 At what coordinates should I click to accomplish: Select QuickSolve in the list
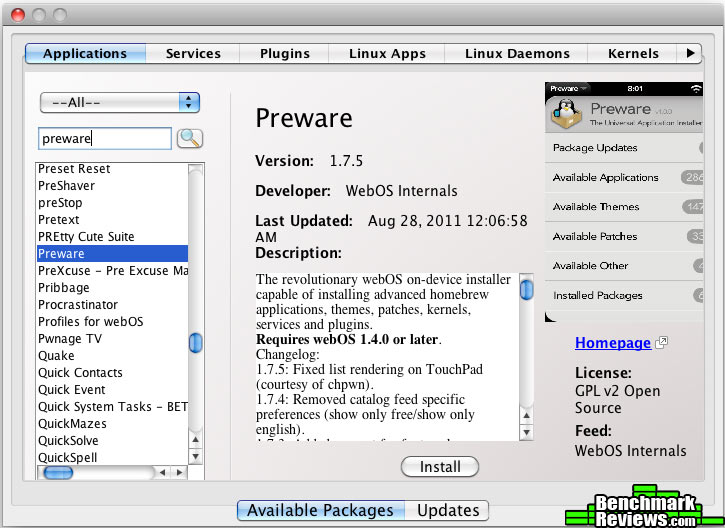click(x=112, y=441)
